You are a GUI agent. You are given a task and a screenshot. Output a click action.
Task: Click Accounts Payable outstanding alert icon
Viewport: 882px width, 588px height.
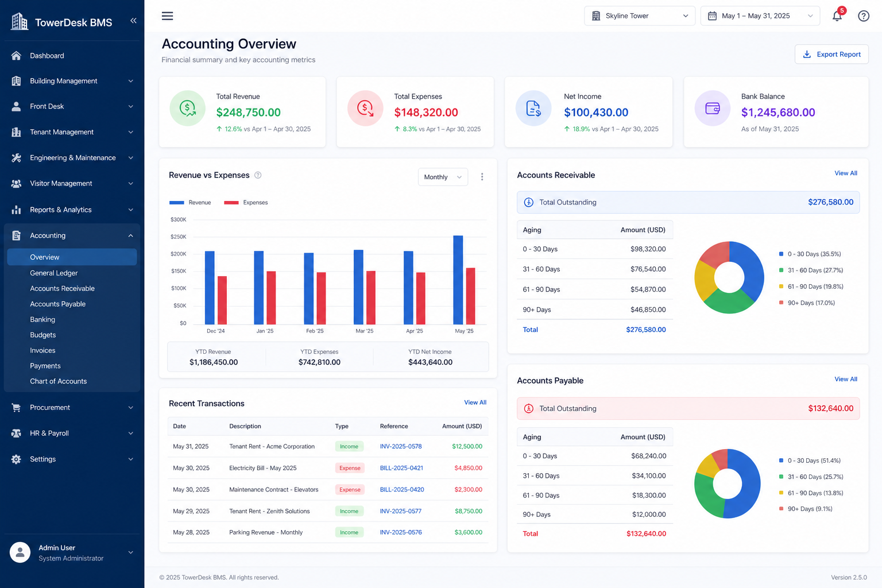click(x=529, y=408)
